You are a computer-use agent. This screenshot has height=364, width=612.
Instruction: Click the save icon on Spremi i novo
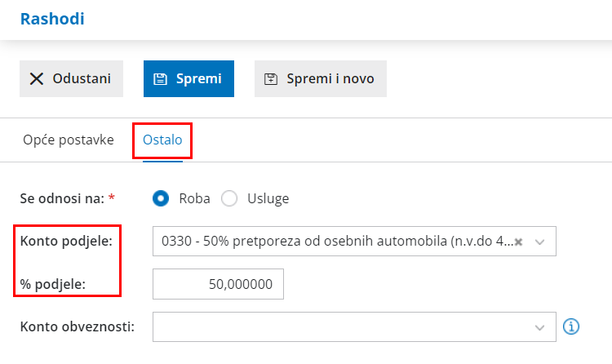tap(271, 79)
